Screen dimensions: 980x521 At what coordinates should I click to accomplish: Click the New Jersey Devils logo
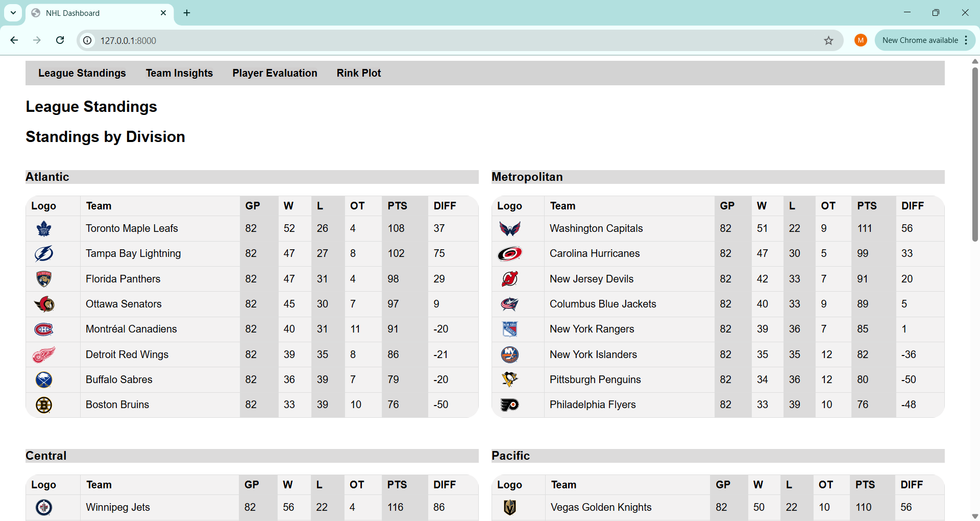(x=510, y=279)
